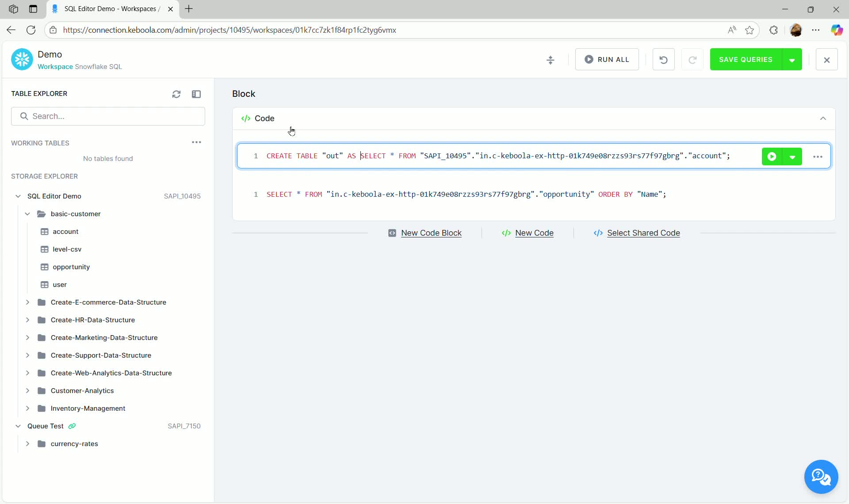Run the CREATE TABLE query with green play button
The width and height of the screenshot is (849, 504).
coord(772,156)
